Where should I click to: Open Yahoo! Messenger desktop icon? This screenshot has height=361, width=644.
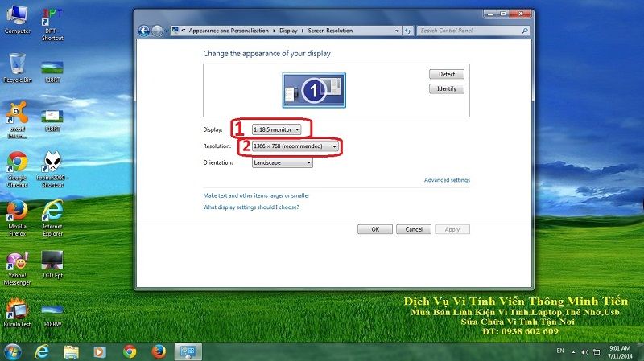[17, 265]
